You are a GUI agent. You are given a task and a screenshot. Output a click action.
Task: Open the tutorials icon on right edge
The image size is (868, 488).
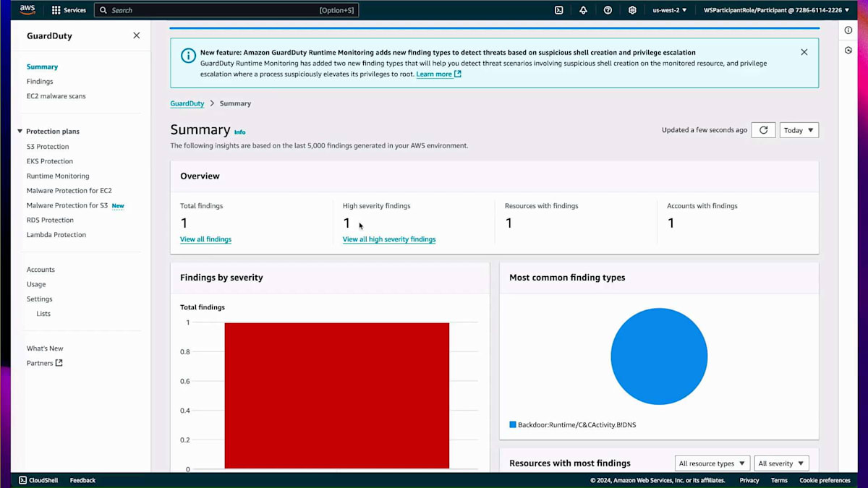[848, 51]
